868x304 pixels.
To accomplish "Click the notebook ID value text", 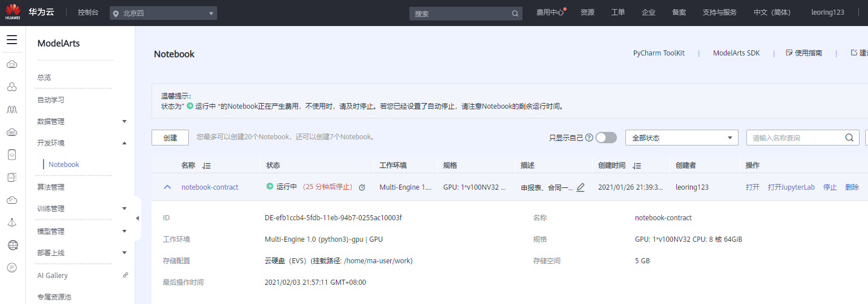I will pyautogui.click(x=333, y=218).
